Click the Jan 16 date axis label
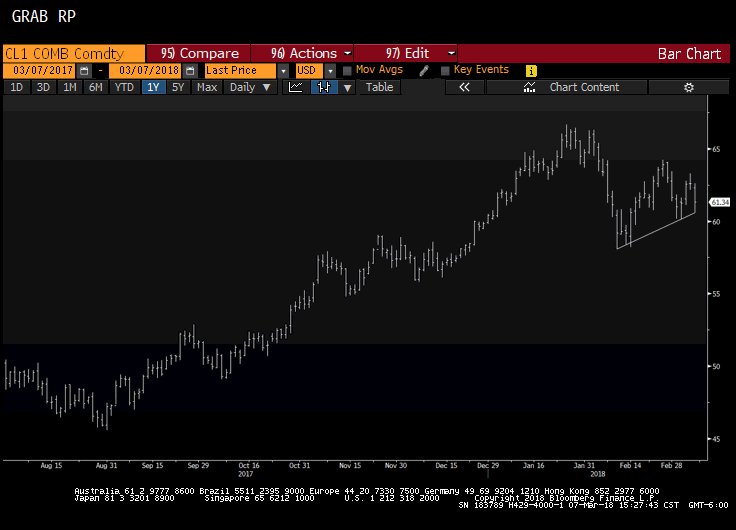 [534, 466]
